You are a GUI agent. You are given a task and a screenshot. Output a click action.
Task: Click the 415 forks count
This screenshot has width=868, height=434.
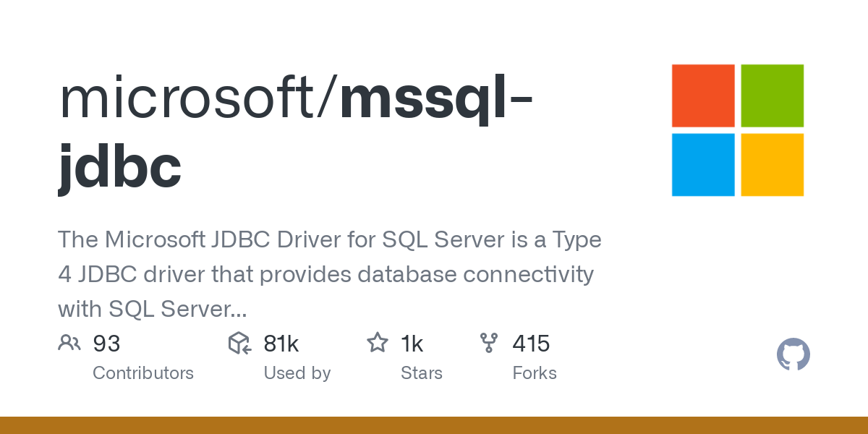pyautogui.click(x=532, y=343)
